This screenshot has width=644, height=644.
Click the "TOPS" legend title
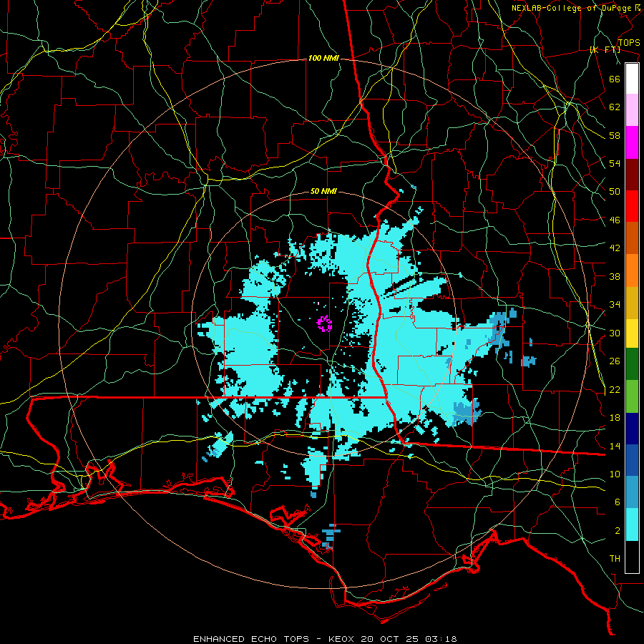coord(629,43)
